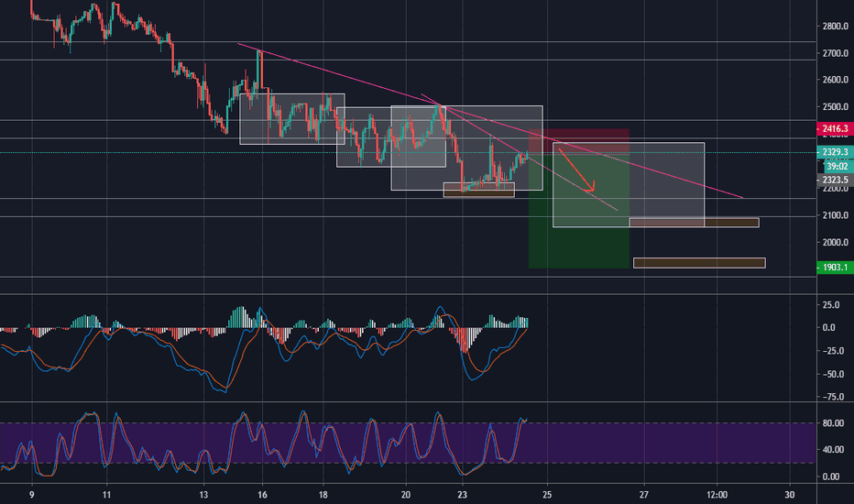Click the teal 2329.3 current price label
Viewport: 854px width, 504px height.
835,152
